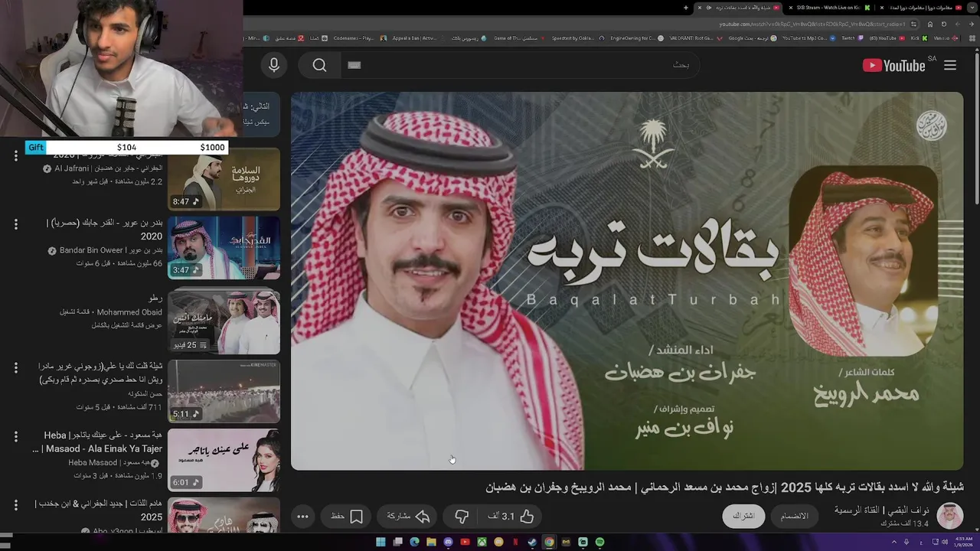Open Xbox app from taskbar
This screenshot has width=980, height=551.
point(482,542)
